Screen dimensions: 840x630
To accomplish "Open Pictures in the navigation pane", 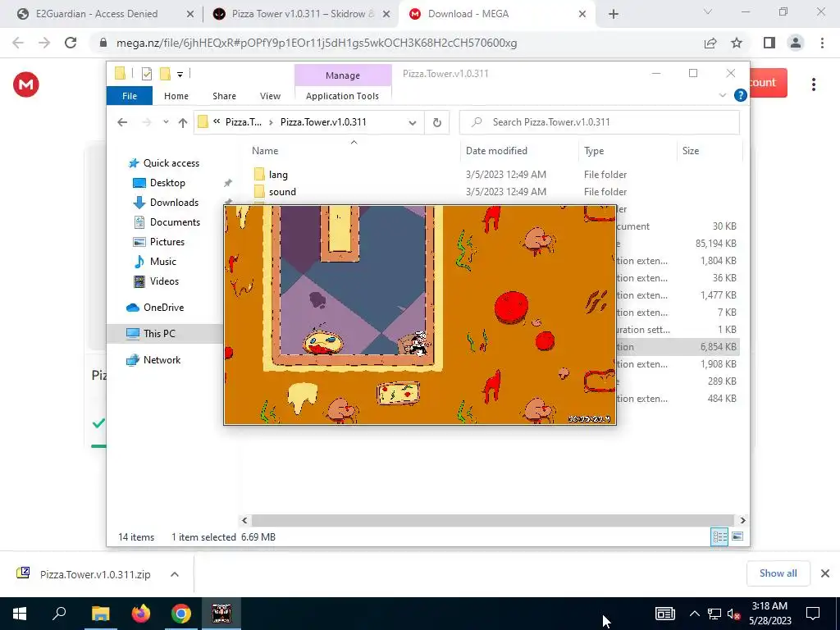I will point(167,242).
